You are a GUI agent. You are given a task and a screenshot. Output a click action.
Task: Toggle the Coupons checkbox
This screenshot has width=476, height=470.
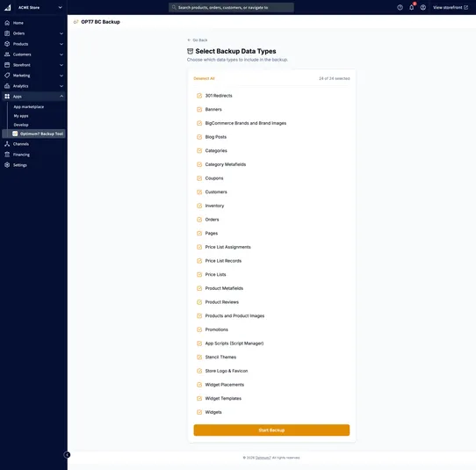click(199, 178)
